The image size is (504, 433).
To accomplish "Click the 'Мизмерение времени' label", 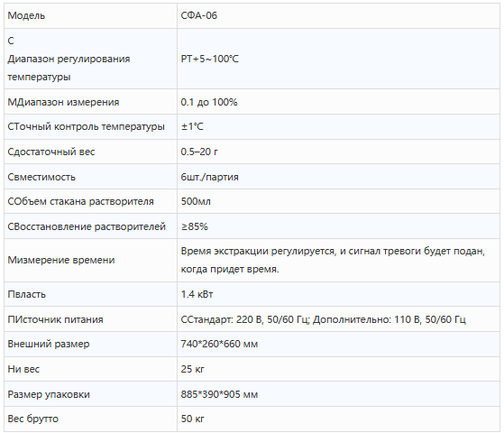I will [x=61, y=260].
